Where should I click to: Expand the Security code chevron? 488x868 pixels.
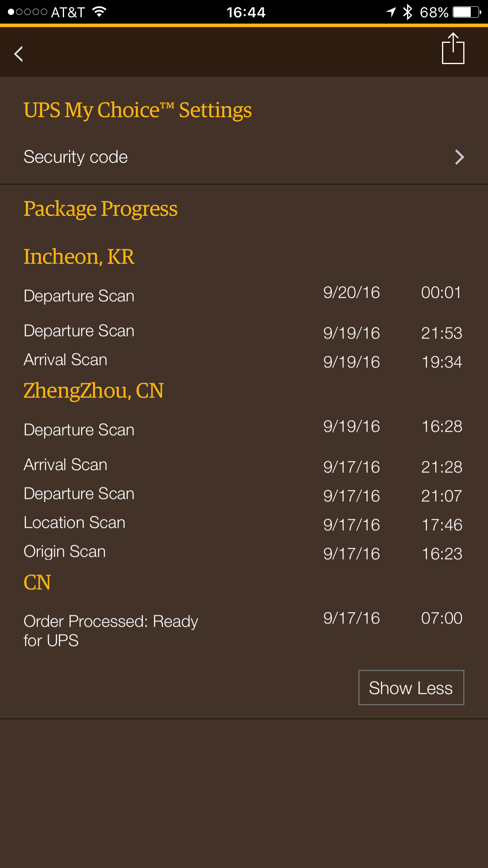coord(459,157)
